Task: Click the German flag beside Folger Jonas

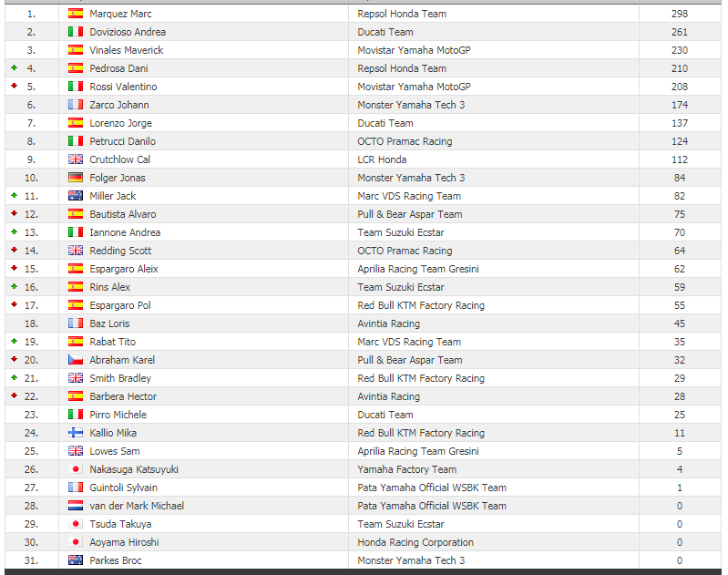Action: coord(76,178)
